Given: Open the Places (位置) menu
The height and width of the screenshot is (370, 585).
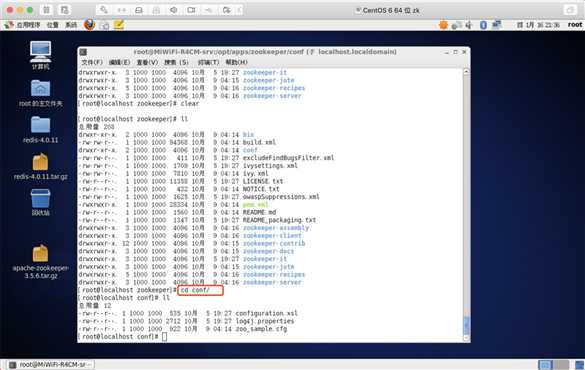Looking at the screenshot, I should tap(53, 25).
